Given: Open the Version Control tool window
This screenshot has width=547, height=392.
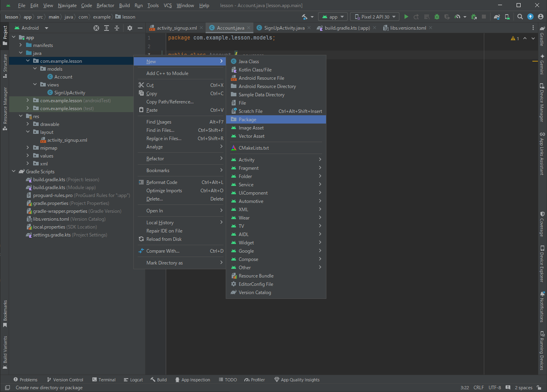Looking at the screenshot, I should (65, 380).
